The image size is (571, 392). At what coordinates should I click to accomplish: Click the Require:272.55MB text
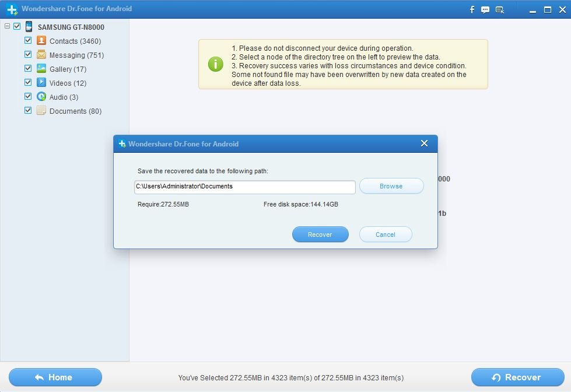(x=163, y=204)
